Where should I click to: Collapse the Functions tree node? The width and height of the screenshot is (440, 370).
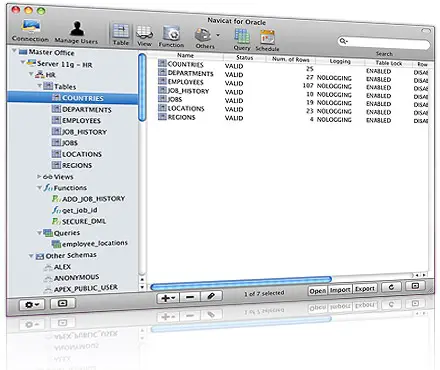coord(39,188)
